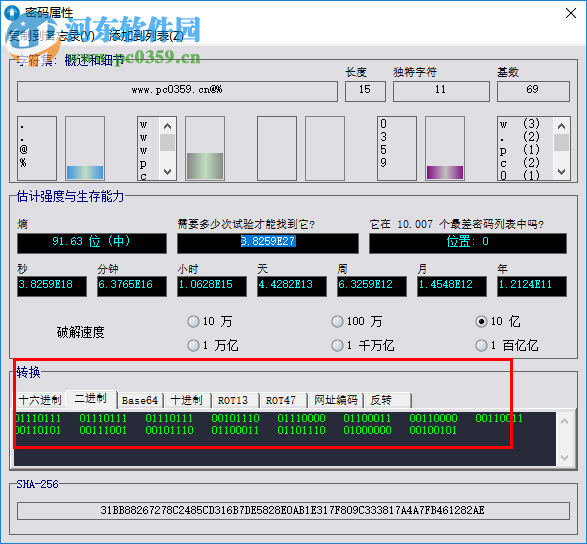587x544 pixels.
Task: Click the years value 1.2124E11
Action: point(532,286)
